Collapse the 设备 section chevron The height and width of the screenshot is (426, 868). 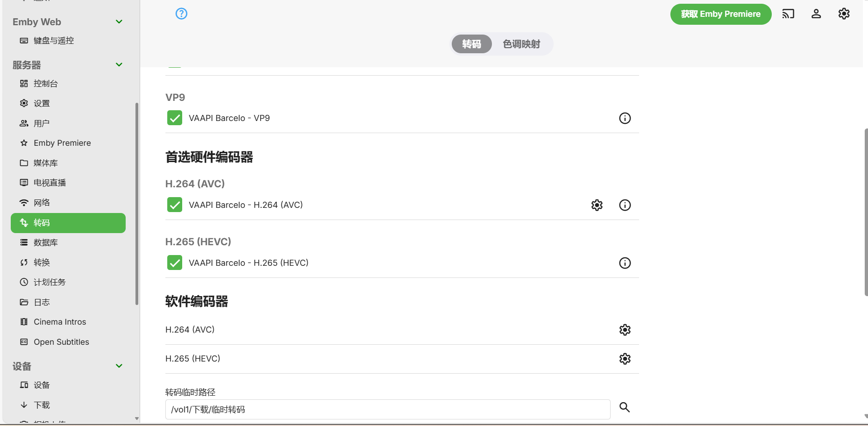[x=119, y=366]
